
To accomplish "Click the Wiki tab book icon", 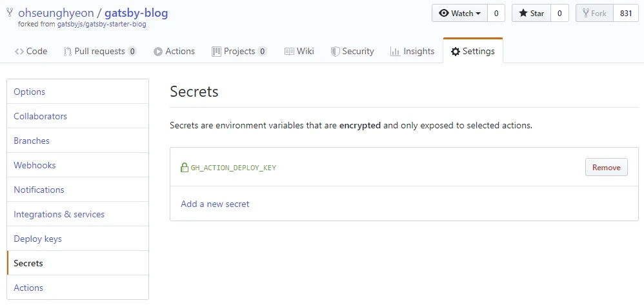I will point(289,52).
